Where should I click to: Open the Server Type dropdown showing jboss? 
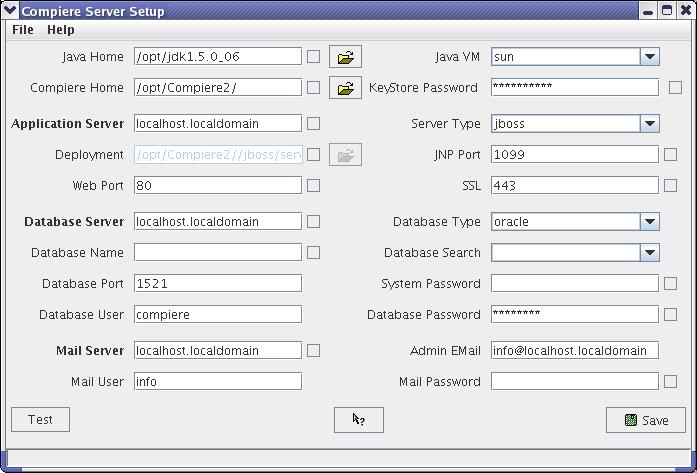(x=649, y=124)
